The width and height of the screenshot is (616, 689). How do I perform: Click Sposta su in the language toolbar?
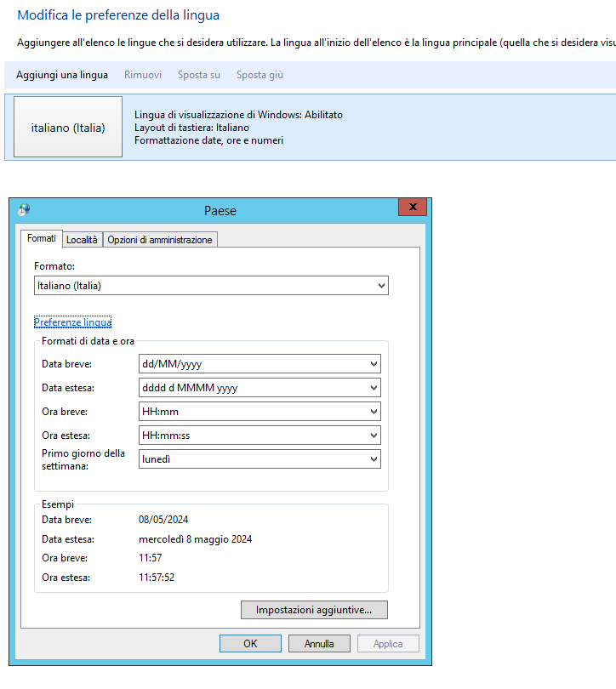[199, 75]
